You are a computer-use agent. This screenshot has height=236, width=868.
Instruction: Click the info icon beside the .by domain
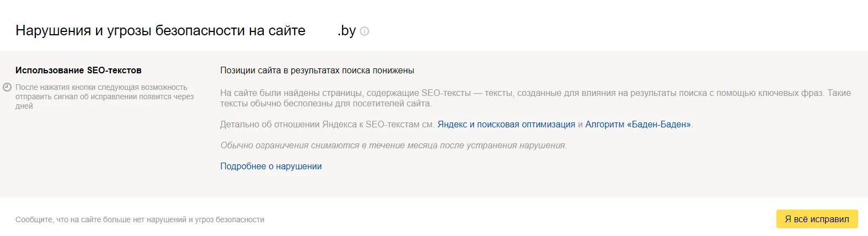(364, 31)
